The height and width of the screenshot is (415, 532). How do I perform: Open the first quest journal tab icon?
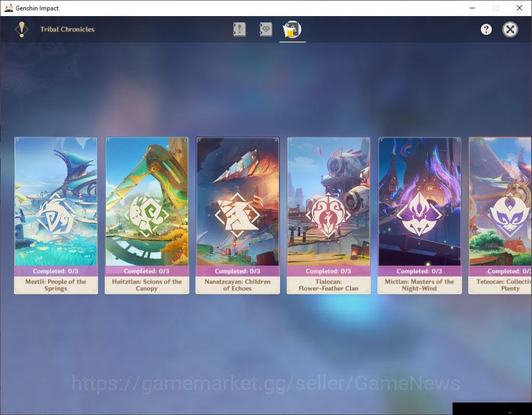240,30
